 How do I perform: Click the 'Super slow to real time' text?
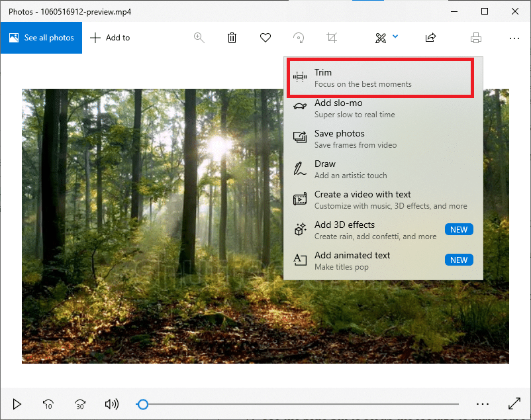[355, 115]
